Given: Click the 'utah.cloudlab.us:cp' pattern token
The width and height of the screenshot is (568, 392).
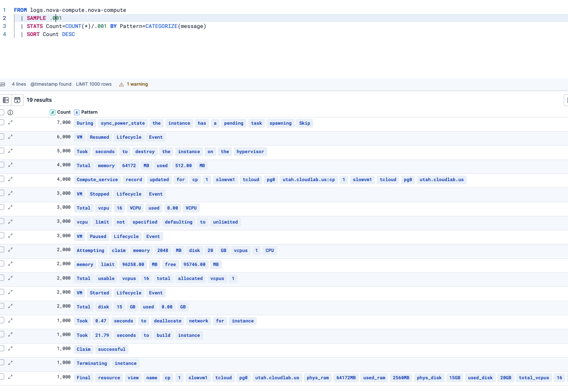Looking at the screenshot, I should pyautogui.click(x=309, y=180).
